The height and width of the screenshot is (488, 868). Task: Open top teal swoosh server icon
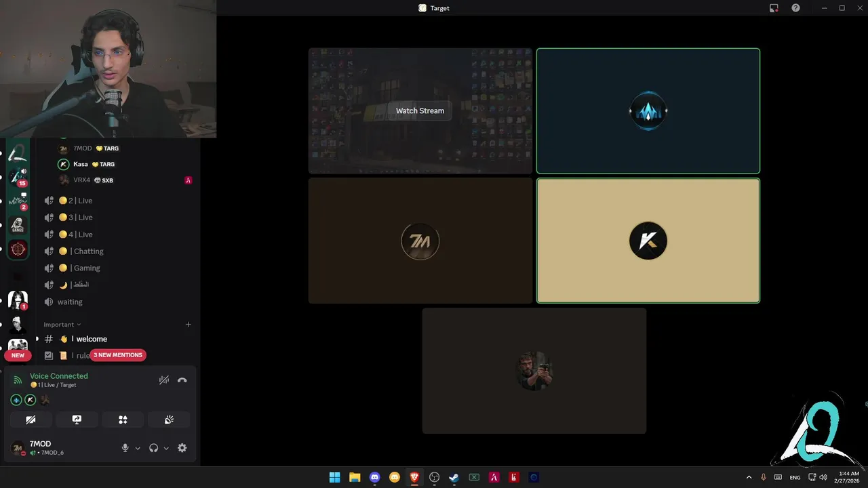click(18, 152)
